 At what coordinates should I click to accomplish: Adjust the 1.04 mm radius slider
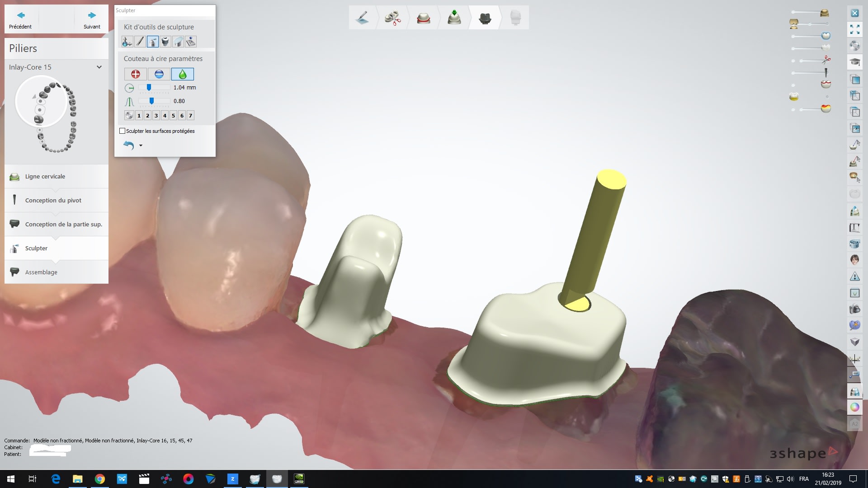pos(149,88)
